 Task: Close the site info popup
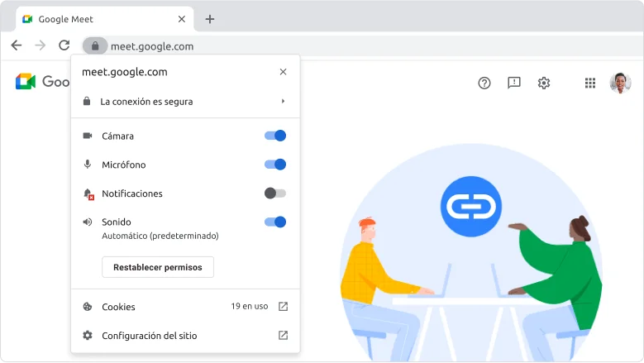tap(283, 72)
